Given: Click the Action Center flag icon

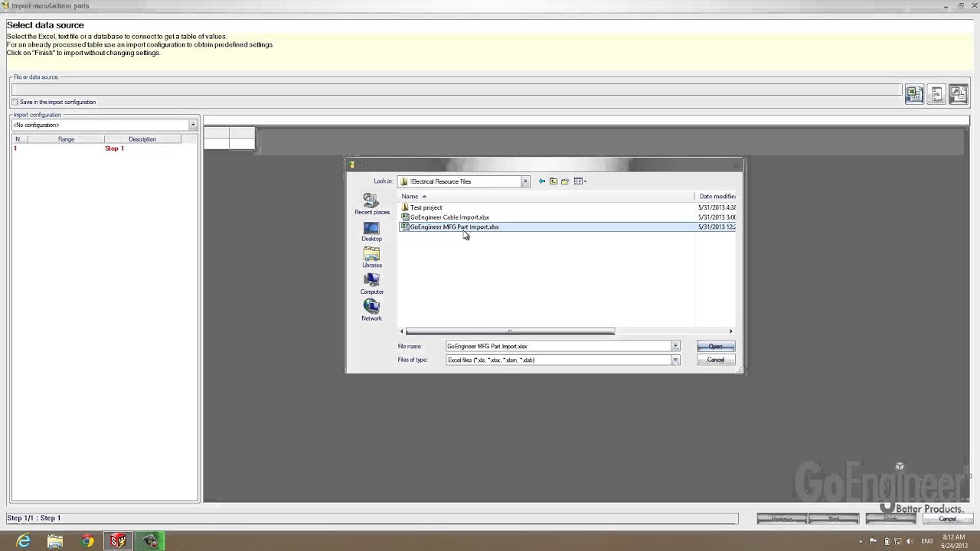Looking at the screenshot, I should pyautogui.click(x=873, y=541).
